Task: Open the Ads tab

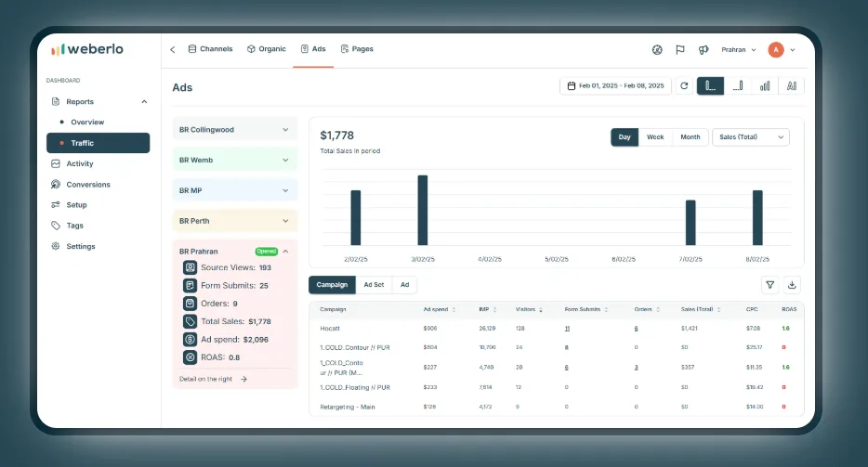Action: pyautogui.click(x=313, y=49)
